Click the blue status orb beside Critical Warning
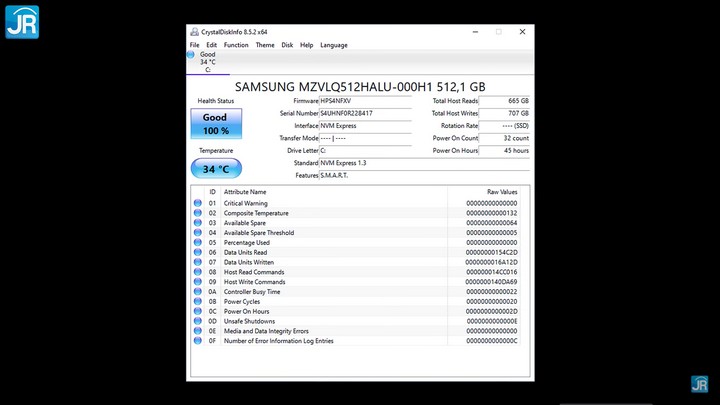 click(x=198, y=203)
